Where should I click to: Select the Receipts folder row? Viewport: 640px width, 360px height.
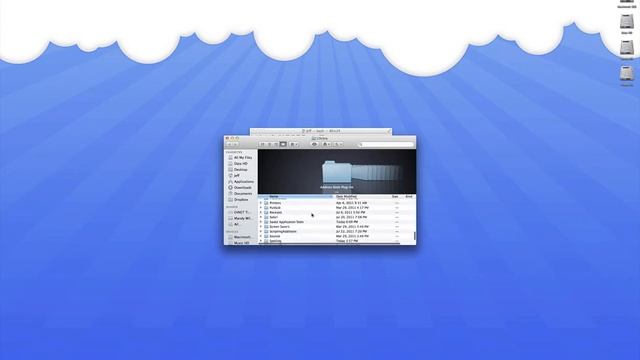pos(336,213)
